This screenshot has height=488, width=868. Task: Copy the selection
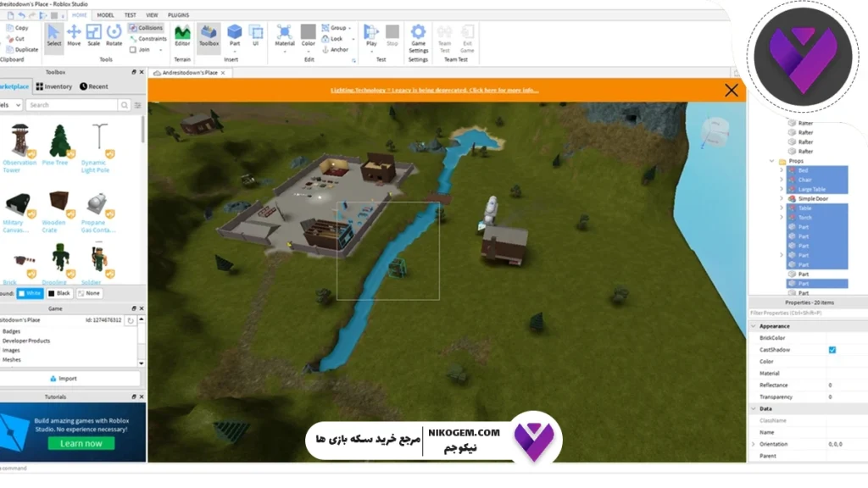tap(17, 28)
